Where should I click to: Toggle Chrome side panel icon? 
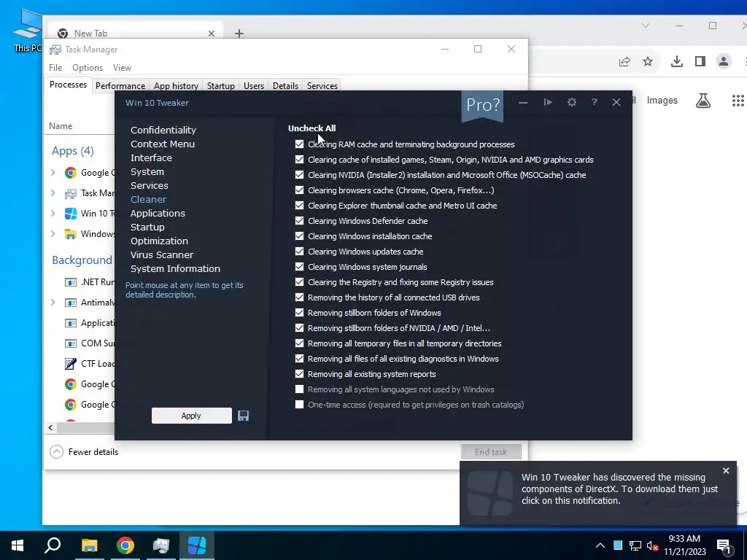pos(700,61)
